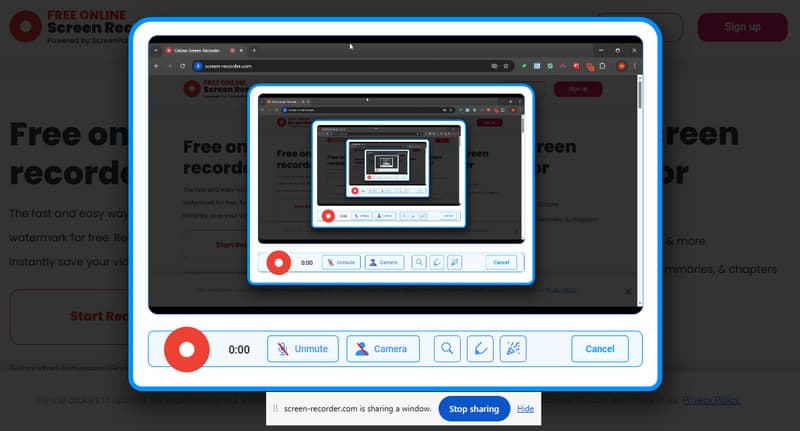Click the Start Recording button behind dialog

point(69,317)
